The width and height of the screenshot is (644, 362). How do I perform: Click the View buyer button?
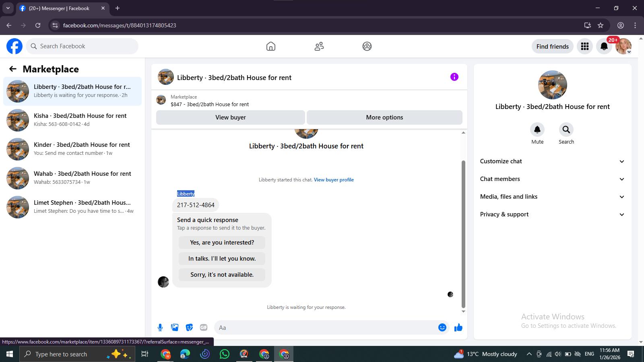(x=231, y=117)
